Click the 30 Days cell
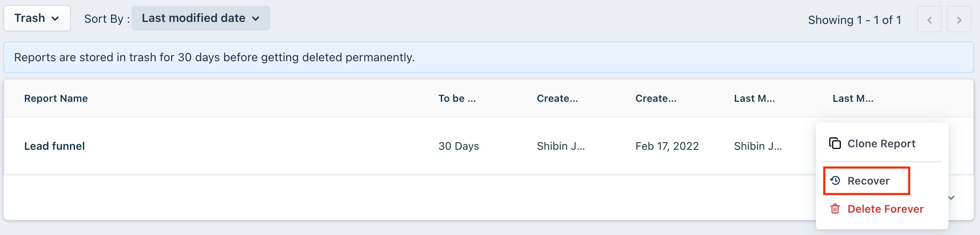Viewport: 980px width, 235px height. pyautogui.click(x=459, y=146)
